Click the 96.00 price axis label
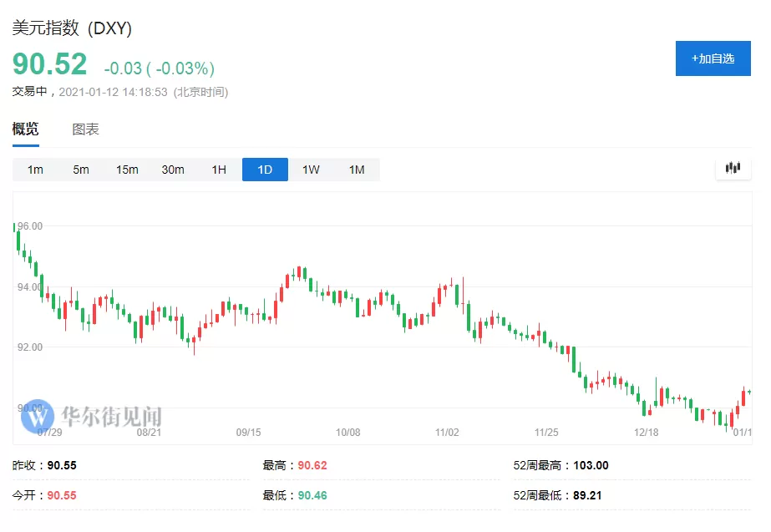 (x=30, y=226)
